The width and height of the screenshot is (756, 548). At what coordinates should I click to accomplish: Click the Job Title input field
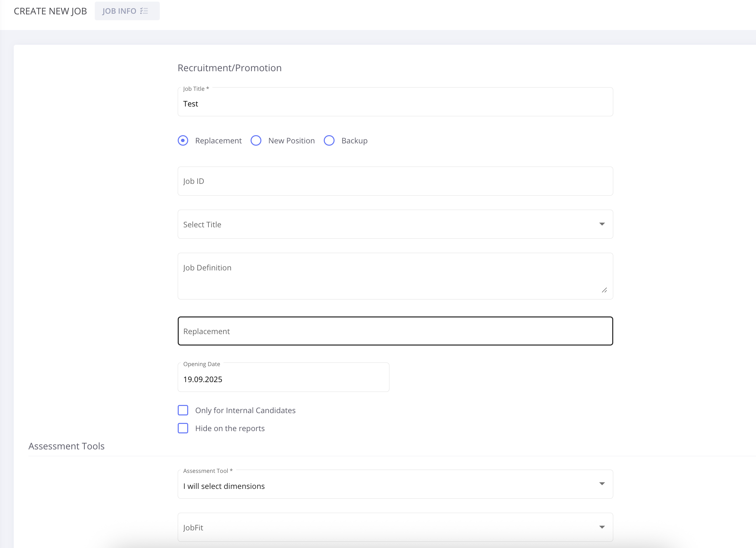[395, 104]
